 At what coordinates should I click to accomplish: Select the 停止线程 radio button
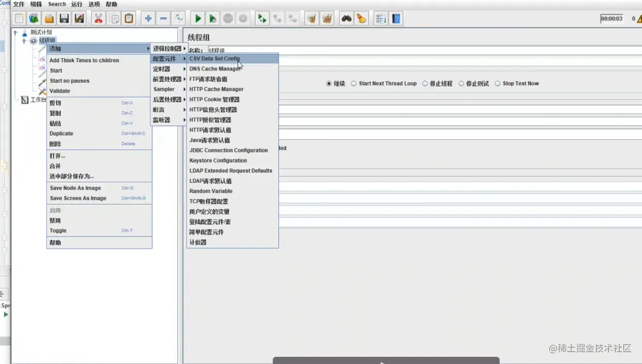425,84
